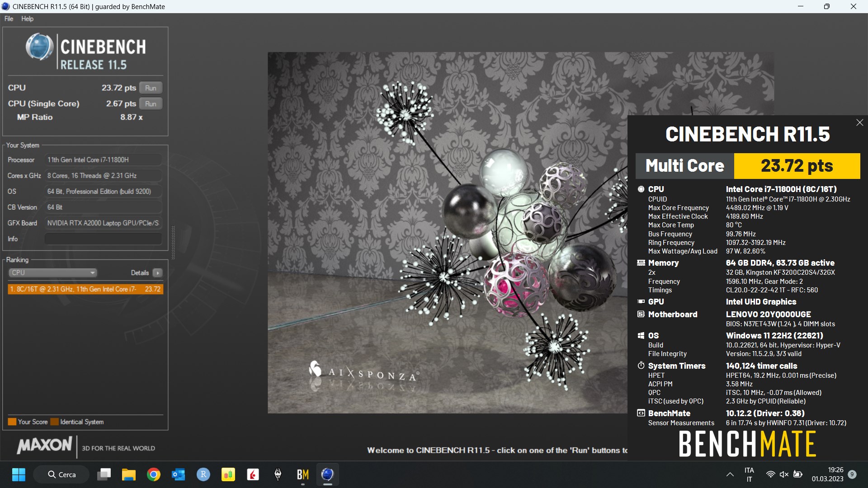Click the 140,124 timer calls text
Image resolution: width=868 pixels, height=488 pixels.
(x=761, y=366)
